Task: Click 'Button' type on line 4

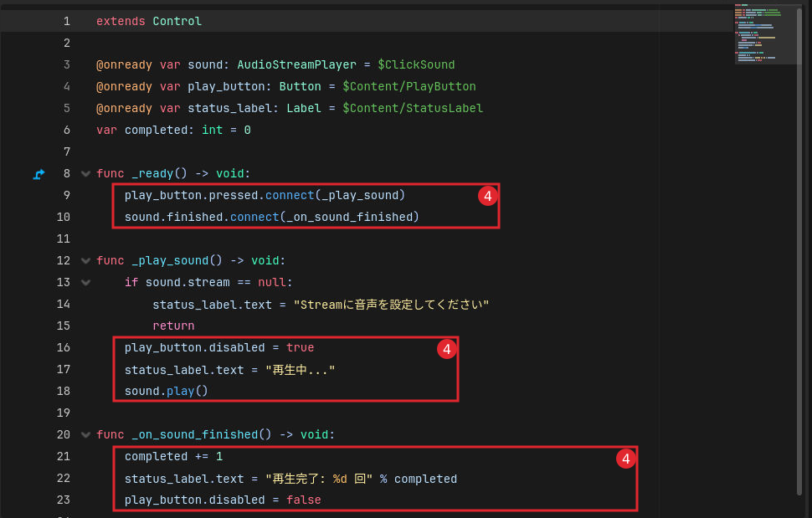Action: point(301,86)
